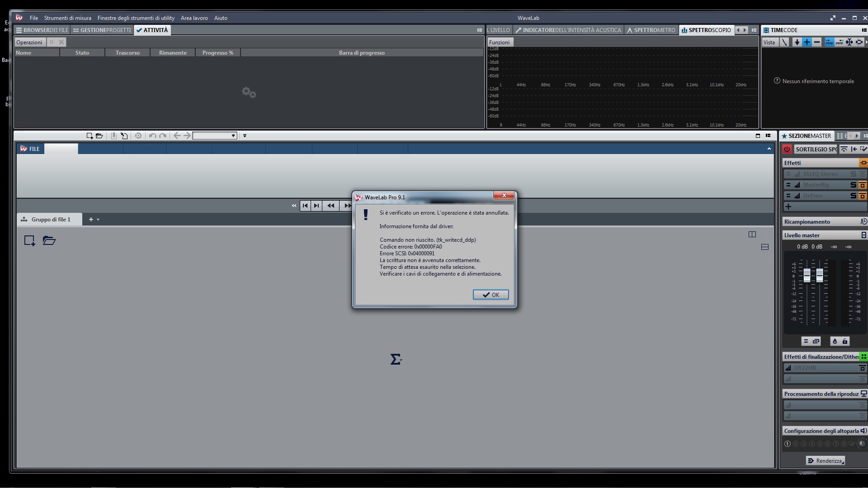Click the left master level fader
868x488 pixels.
pyautogui.click(x=807, y=275)
